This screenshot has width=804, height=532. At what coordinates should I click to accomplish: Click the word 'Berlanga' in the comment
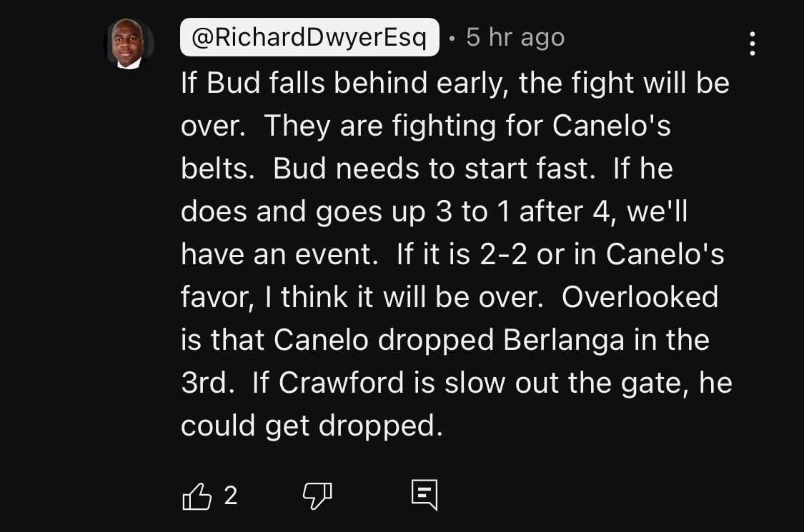(564, 340)
